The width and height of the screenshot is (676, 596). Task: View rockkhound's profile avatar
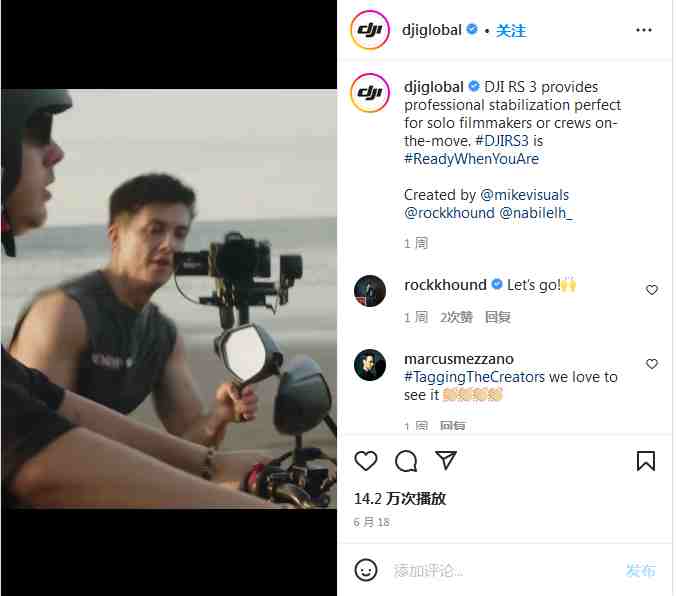click(369, 291)
